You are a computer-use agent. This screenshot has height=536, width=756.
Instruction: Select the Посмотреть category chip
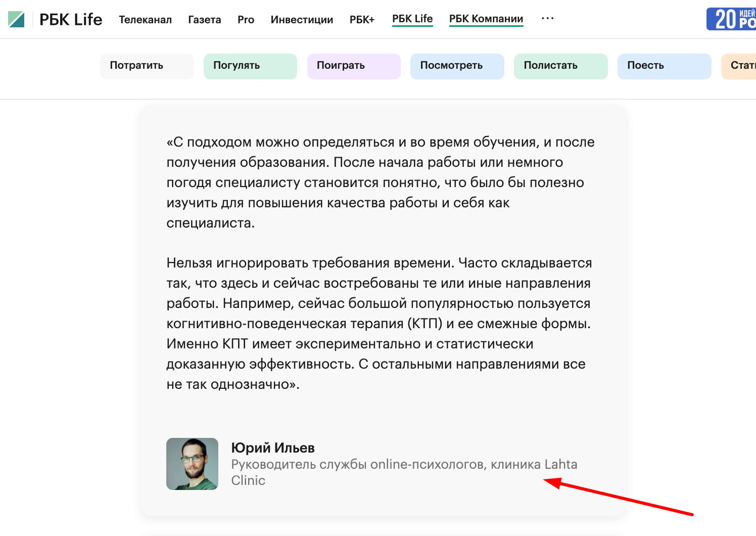click(x=457, y=66)
